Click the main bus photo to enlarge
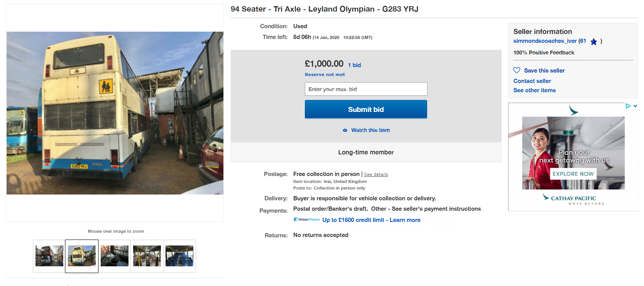 (115, 113)
